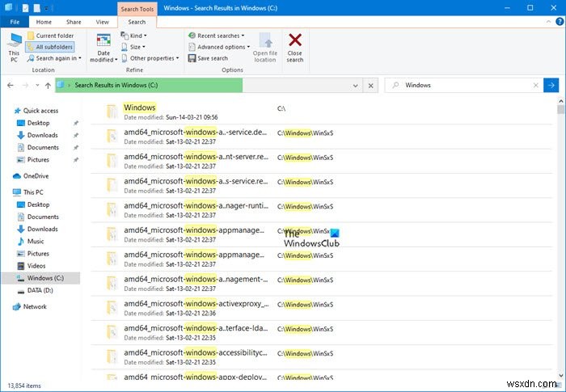Open Music under This PC
The height and width of the screenshot is (392, 566).
tap(31, 242)
